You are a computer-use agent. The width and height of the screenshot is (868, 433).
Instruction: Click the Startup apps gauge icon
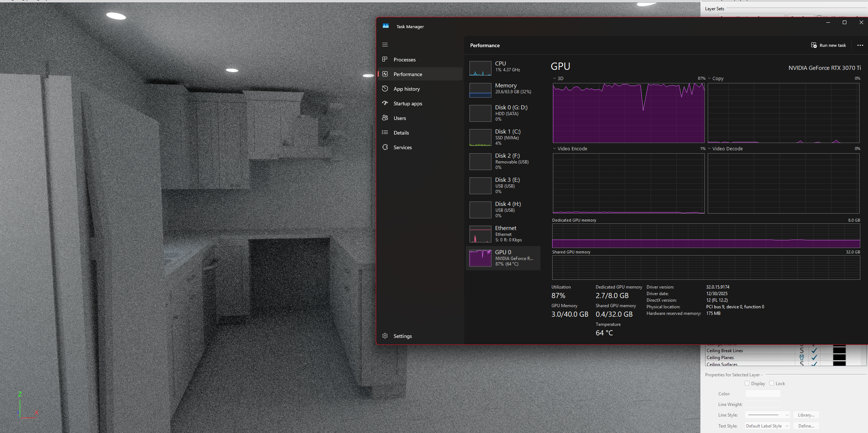[x=385, y=103]
